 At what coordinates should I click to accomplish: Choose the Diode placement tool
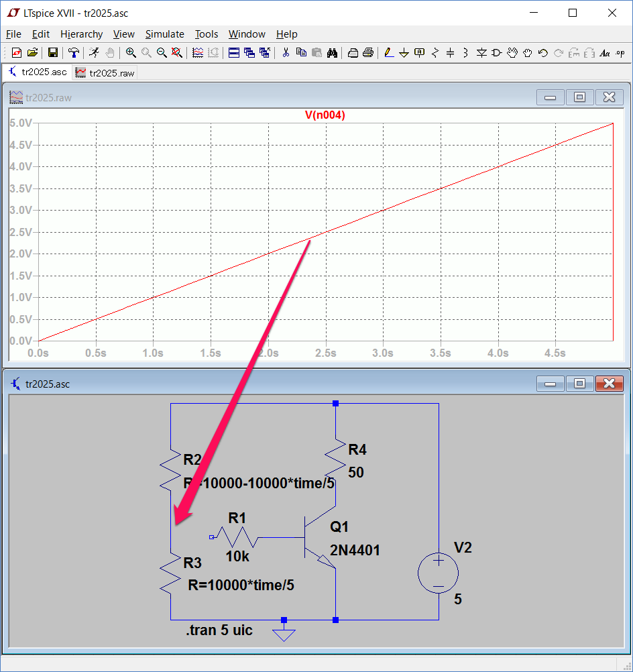tap(481, 52)
